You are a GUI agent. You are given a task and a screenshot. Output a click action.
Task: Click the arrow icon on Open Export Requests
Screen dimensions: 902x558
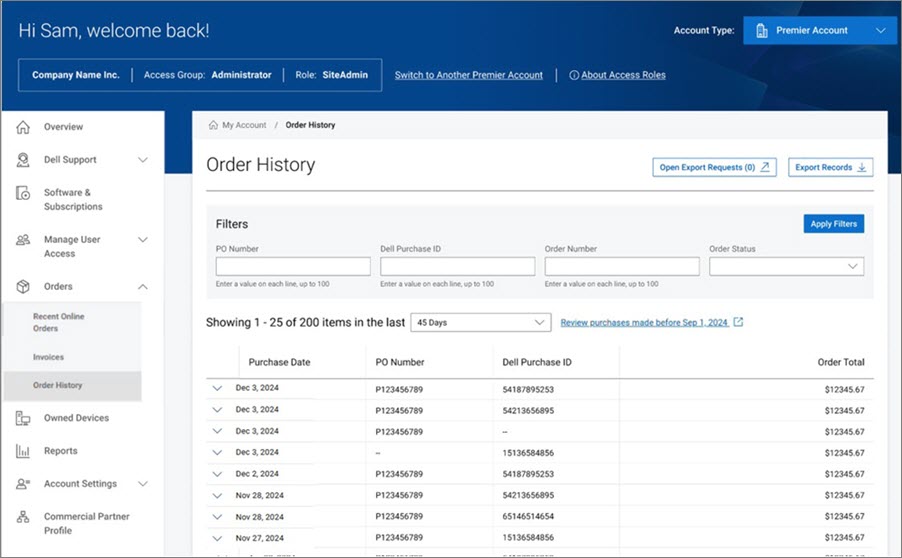click(x=765, y=167)
